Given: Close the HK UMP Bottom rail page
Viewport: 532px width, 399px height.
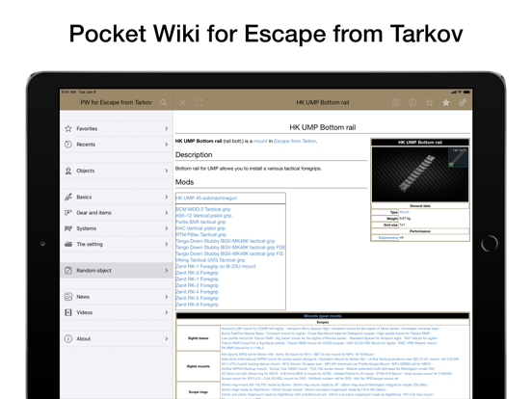Looking at the screenshot, I should tap(182, 102).
